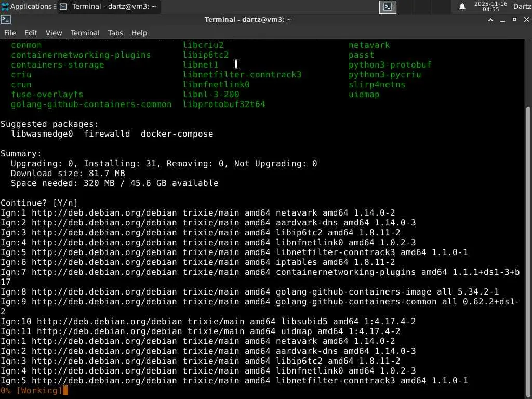Viewport: 532px width, 399px height.
Task: Click the terminal icon on the taskbar button
Action: point(63,7)
